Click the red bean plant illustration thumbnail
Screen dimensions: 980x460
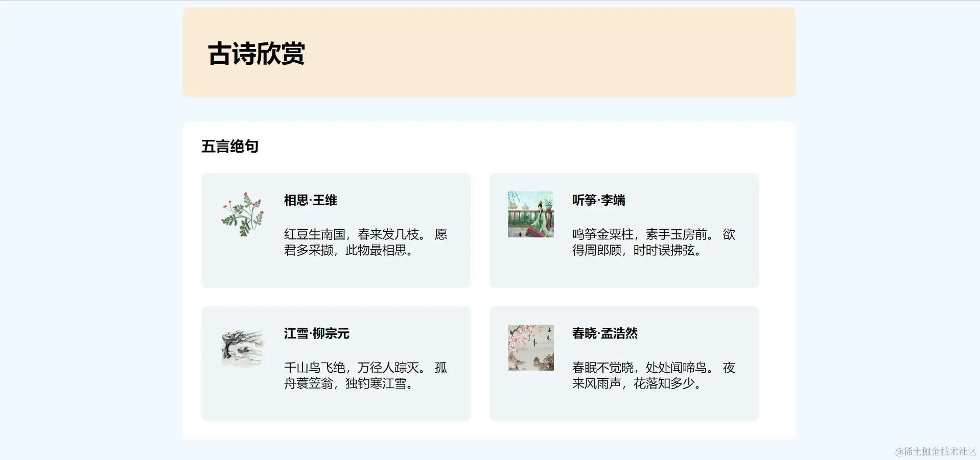[241, 214]
